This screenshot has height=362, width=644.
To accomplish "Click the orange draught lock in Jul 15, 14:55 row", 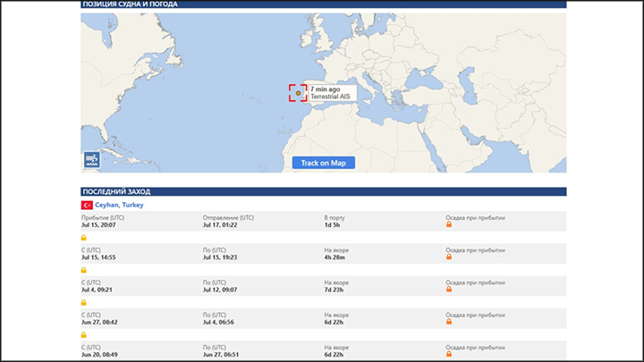I will pyautogui.click(x=449, y=257).
